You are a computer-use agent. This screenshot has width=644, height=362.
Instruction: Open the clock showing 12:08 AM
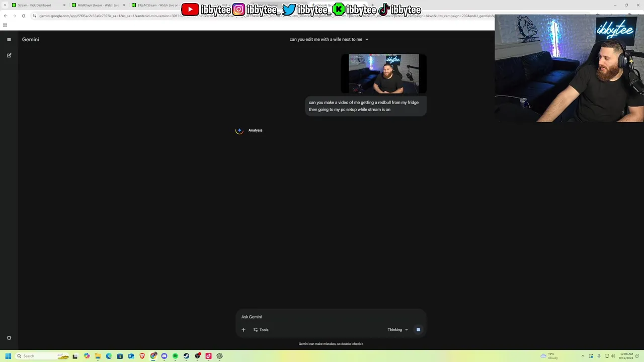[626, 356]
